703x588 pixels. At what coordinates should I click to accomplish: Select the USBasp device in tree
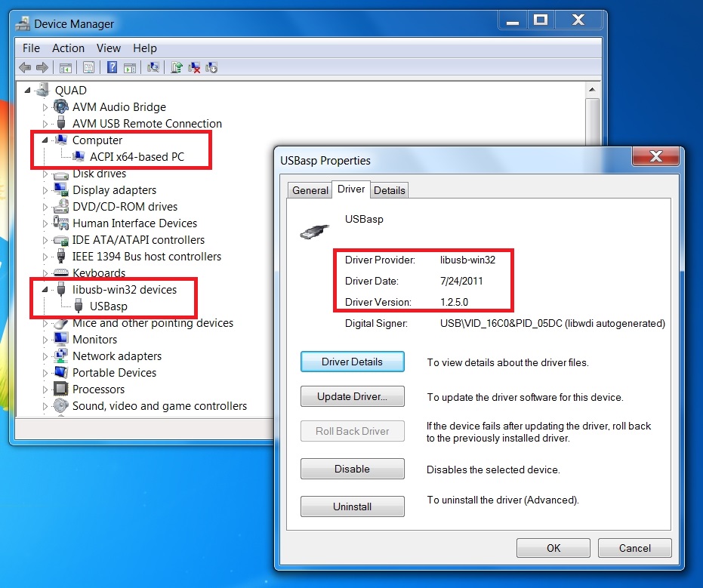109,306
